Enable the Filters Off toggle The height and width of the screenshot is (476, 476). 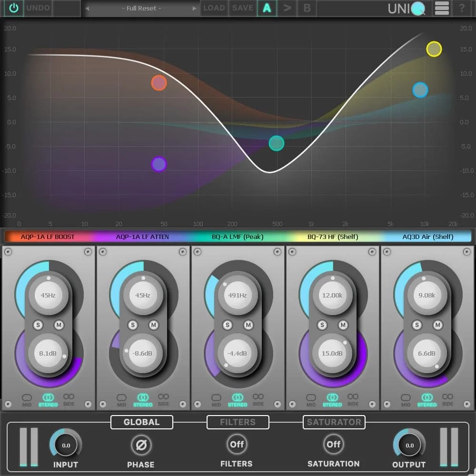[x=237, y=444]
